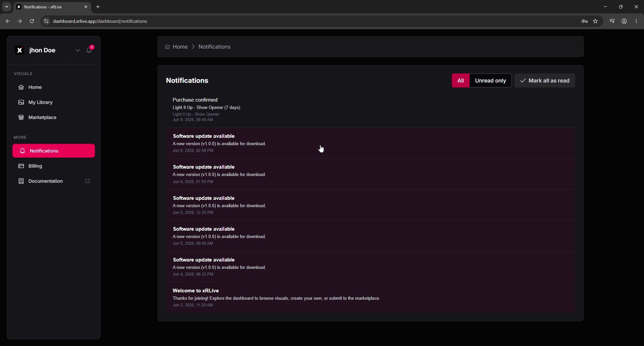Go to Home in the sidebar

coord(54,87)
